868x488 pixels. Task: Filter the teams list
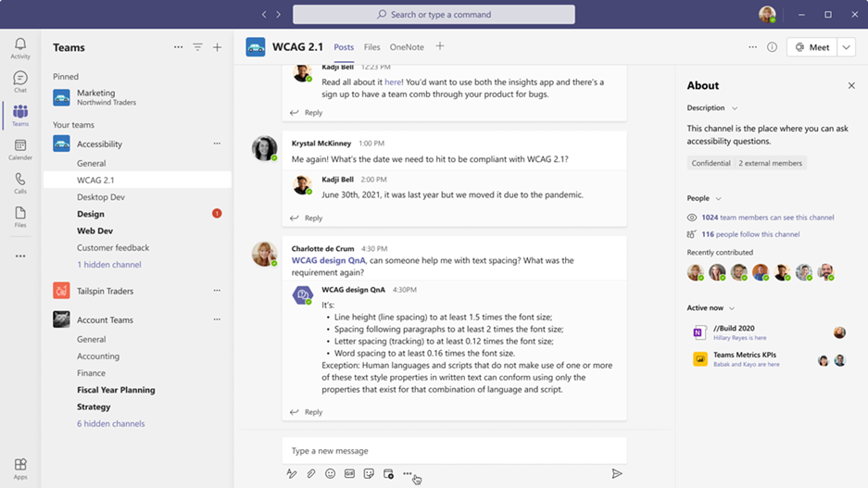click(x=197, y=47)
